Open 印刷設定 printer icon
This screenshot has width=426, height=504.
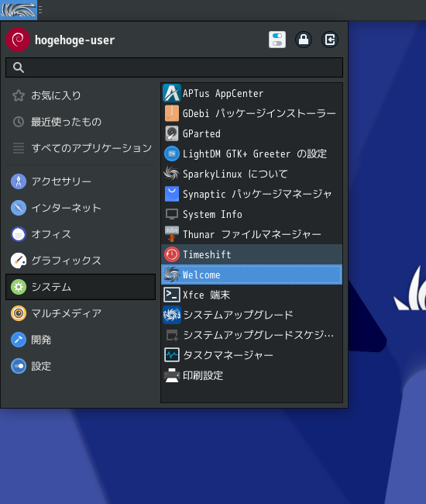click(x=172, y=375)
